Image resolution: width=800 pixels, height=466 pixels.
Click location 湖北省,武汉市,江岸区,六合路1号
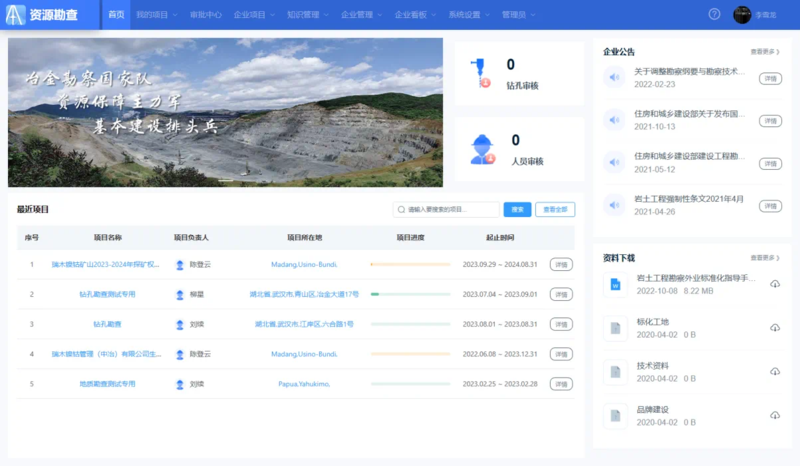304,324
